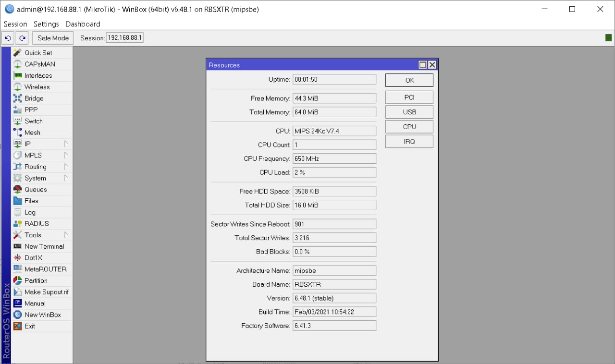Click the green connection status indicator
Viewport: 615px width, 364px height.
coord(608,38)
